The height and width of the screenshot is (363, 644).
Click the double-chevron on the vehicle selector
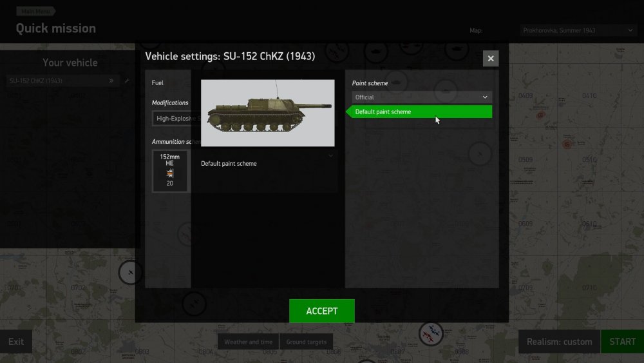[111, 81]
